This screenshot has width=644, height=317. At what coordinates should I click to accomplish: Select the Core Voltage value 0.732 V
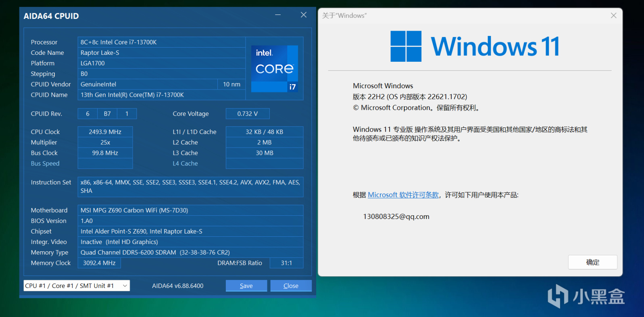coord(248,114)
